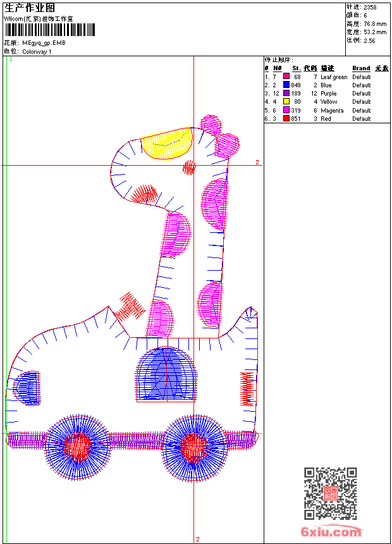This screenshot has height=544, width=392.
Task: Click the Leaf green color swatch
Action: [286, 77]
